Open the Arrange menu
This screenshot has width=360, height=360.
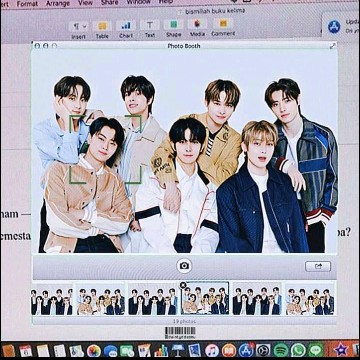click(58, 4)
